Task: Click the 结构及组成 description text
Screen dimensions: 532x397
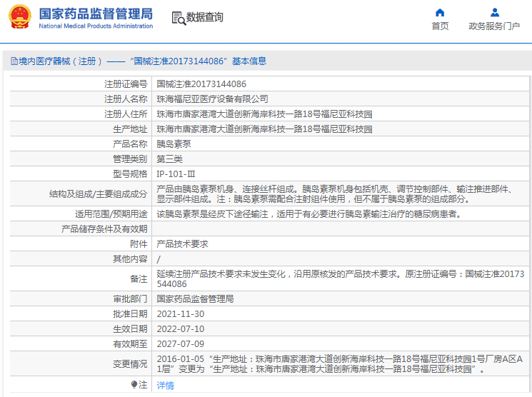Action: [336, 194]
